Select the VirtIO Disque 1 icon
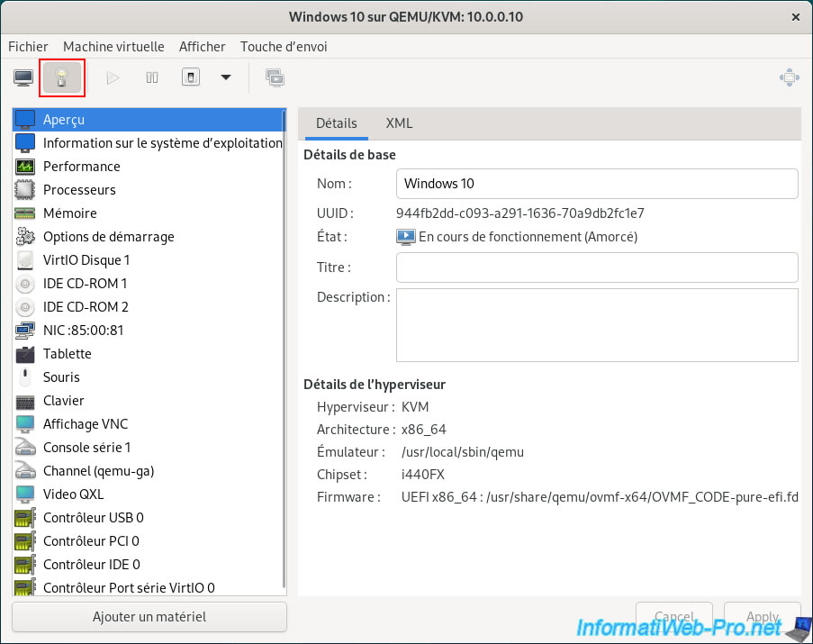This screenshot has height=644, width=813. [25, 260]
